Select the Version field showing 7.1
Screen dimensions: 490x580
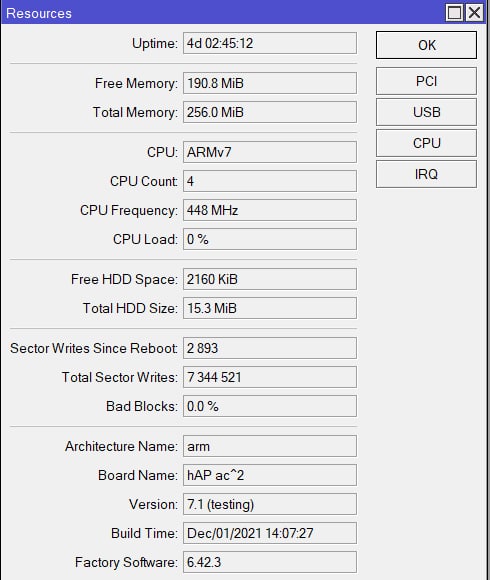[x=270, y=504]
